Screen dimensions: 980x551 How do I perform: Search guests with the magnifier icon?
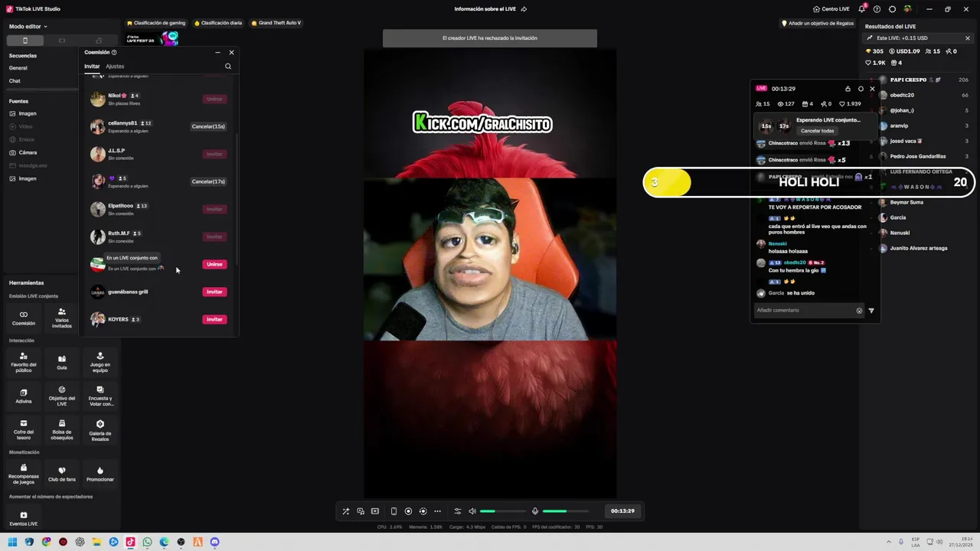point(228,67)
